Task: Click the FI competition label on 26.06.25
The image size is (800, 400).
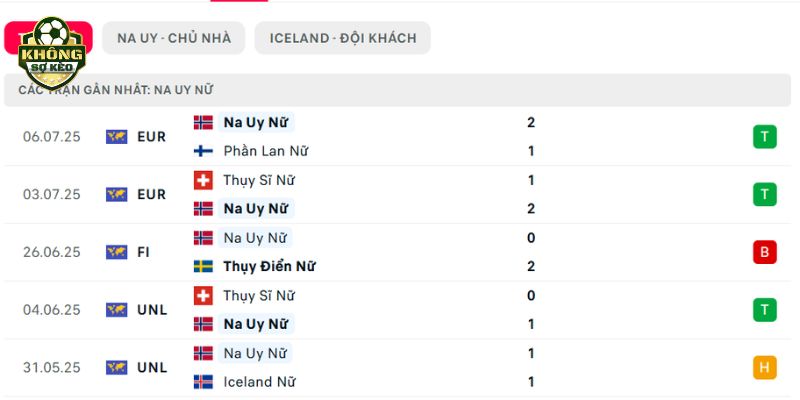Action: pos(143,252)
